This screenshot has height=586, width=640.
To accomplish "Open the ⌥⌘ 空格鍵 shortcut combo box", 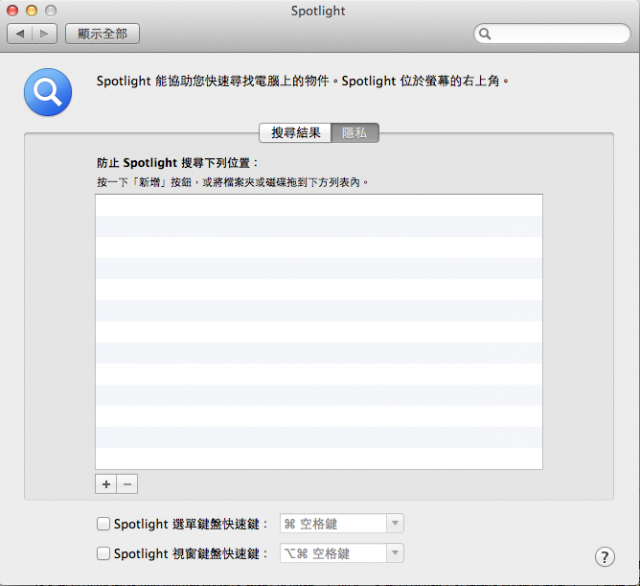I will pyautogui.click(x=342, y=553).
